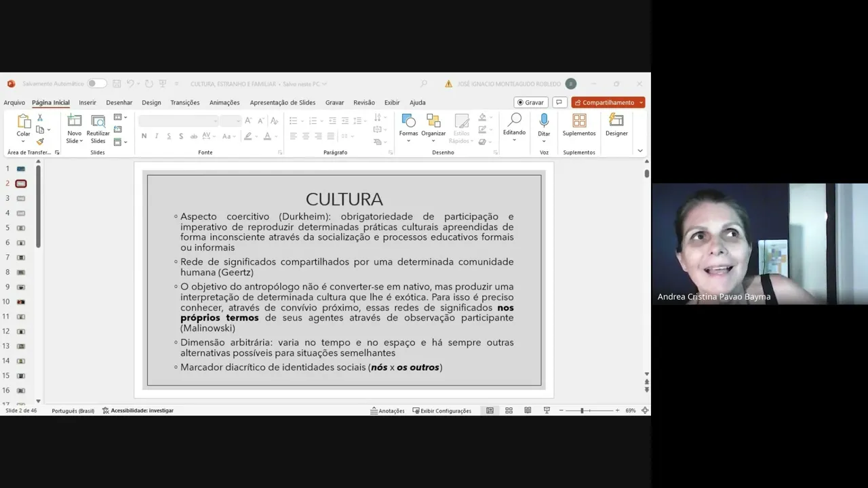Toggle text shadow formatting
The width and height of the screenshot is (868, 488).
click(x=181, y=136)
